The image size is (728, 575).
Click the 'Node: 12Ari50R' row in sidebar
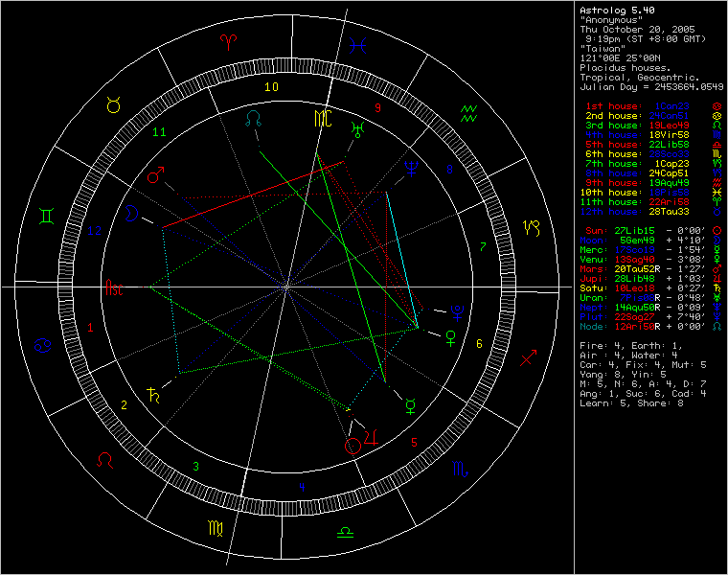point(651,327)
